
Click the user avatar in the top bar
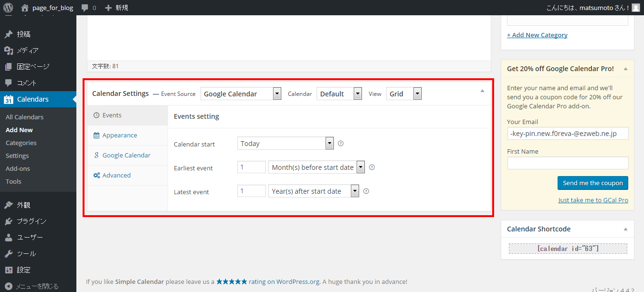[635, 8]
